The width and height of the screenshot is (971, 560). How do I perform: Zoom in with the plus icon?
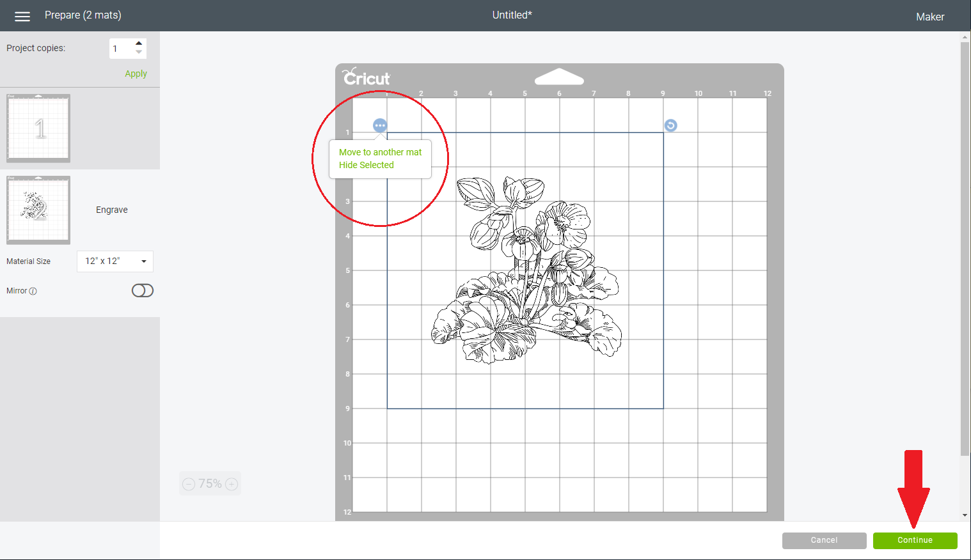[x=232, y=484]
